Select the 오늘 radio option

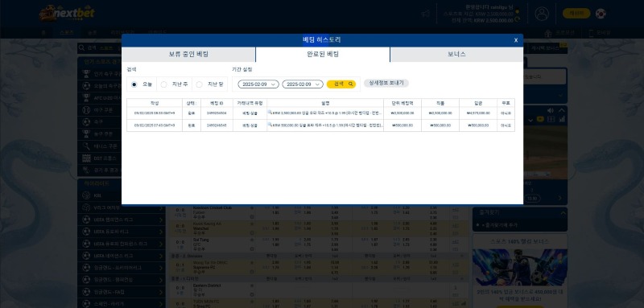[x=134, y=84]
